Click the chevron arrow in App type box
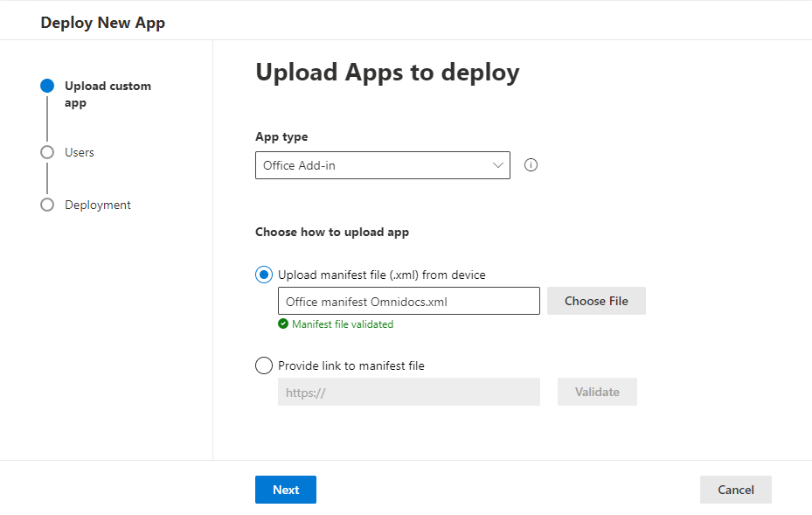812x515 pixels. (x=499, y=164)
